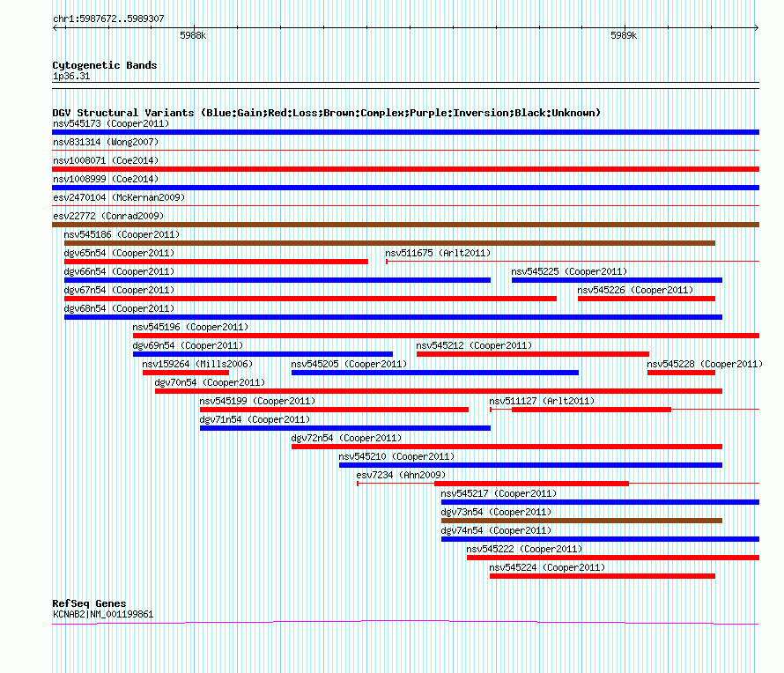This screenshot has height=673, width=784.
Task: Click dgv65n54 (Cooper2011) label
Action: tap(119, 253)
